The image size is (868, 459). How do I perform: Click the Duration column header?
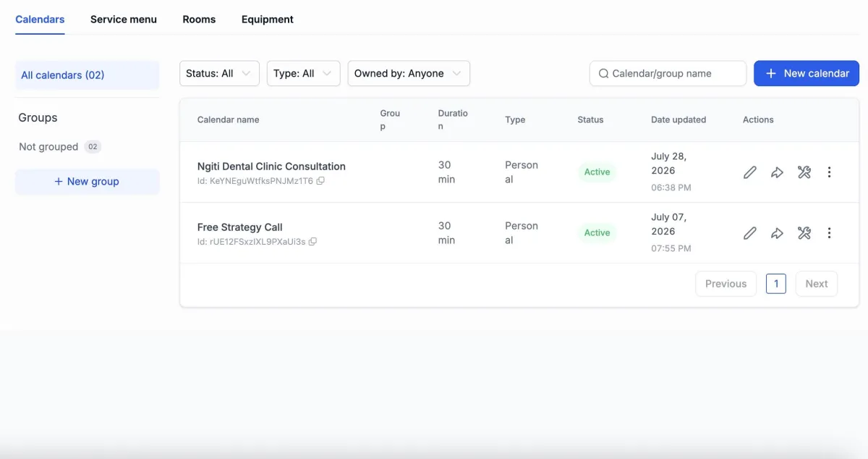point(453,119)
